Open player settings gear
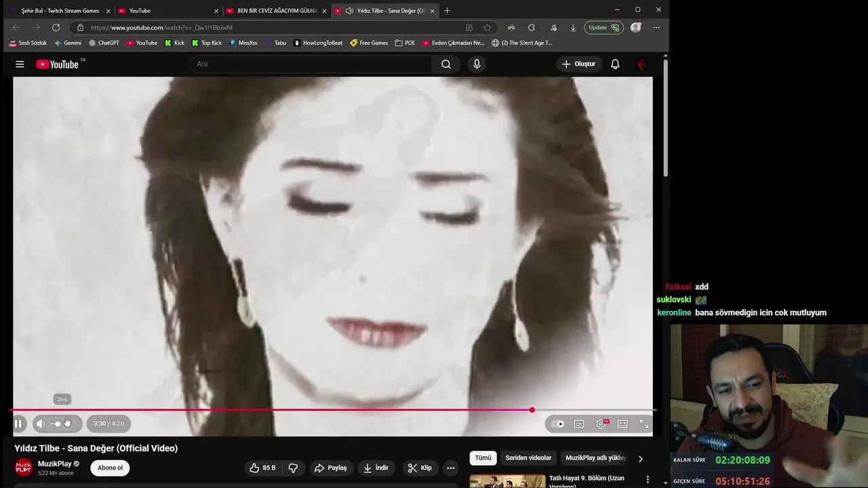Viewport: 868px width, 488px height. (x=601, y=424)
